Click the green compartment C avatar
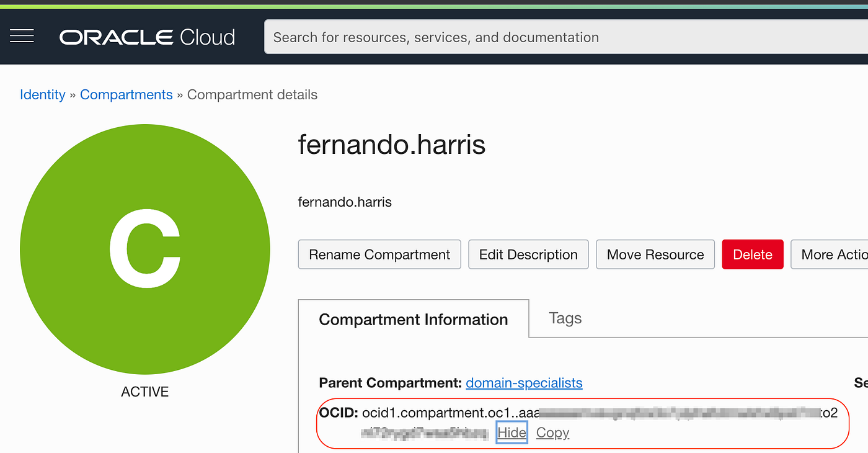The height and width of the screenshot is (453, 868). tap(145, 249)
